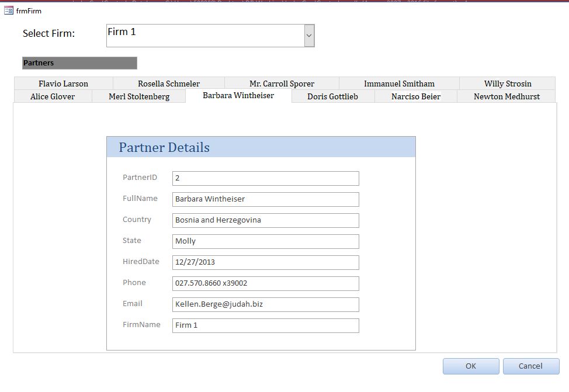The image size is (569, 392).
Task: Select the Alice Glover tab
Action: coord(53,96)
